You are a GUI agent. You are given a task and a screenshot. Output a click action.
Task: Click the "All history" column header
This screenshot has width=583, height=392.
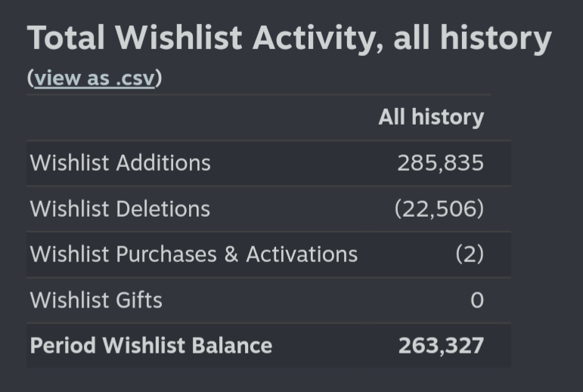431,117
